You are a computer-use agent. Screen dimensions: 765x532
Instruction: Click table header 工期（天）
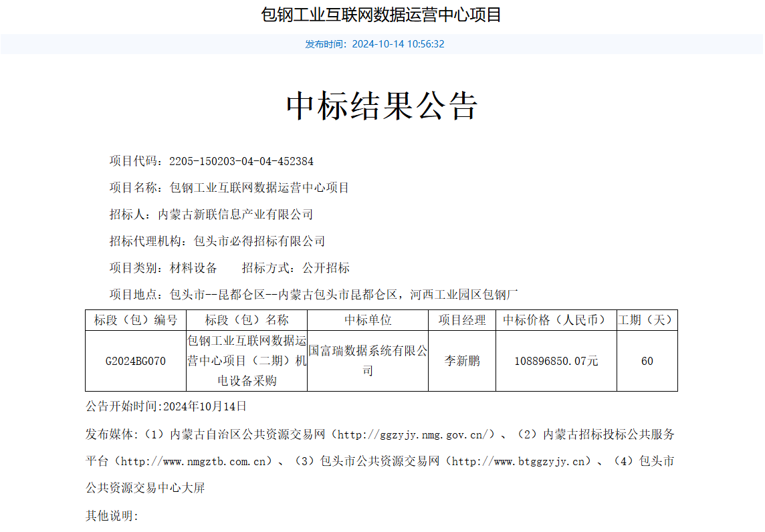click(x=647, y=320)
